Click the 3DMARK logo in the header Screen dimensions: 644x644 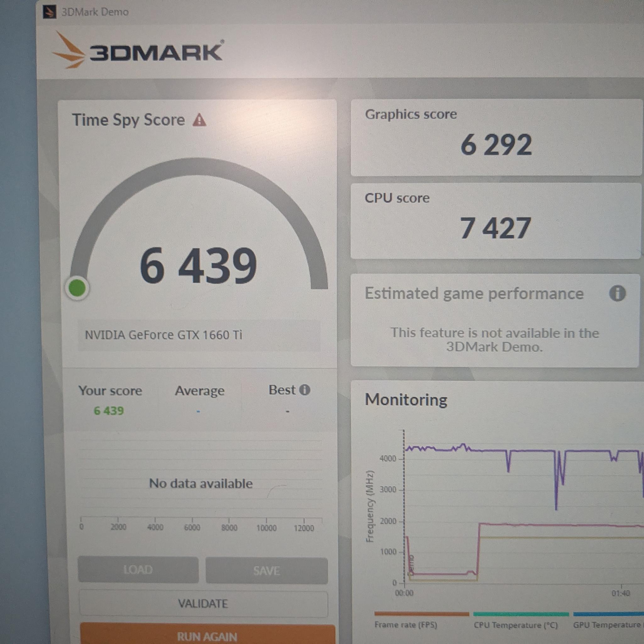(138, 51)
